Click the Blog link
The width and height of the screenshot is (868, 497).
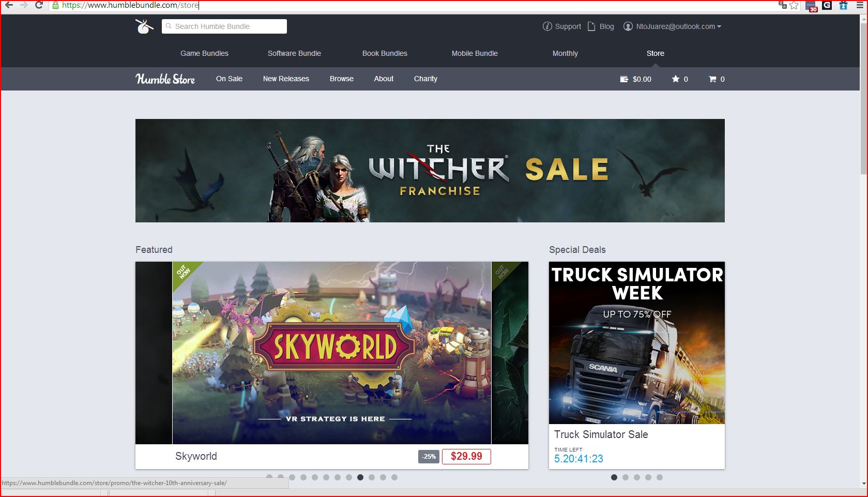coord(607,26)
